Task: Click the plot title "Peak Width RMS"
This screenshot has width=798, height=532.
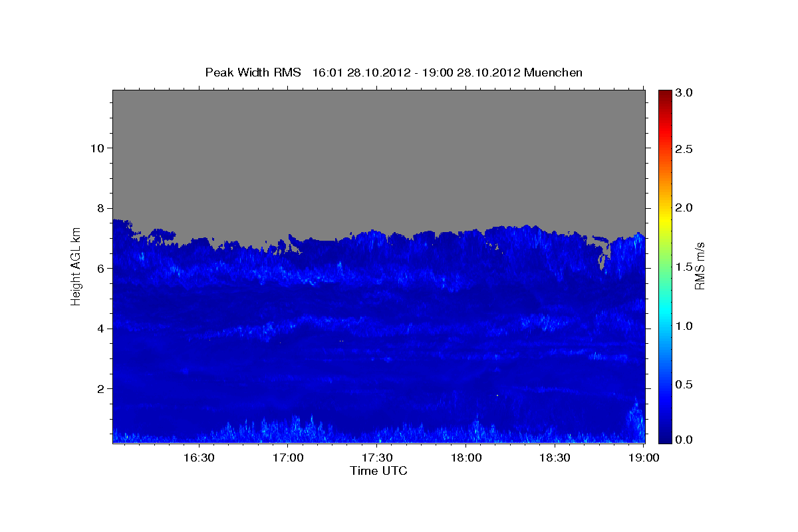Action: pyautogui.click(x=253, y=72)
